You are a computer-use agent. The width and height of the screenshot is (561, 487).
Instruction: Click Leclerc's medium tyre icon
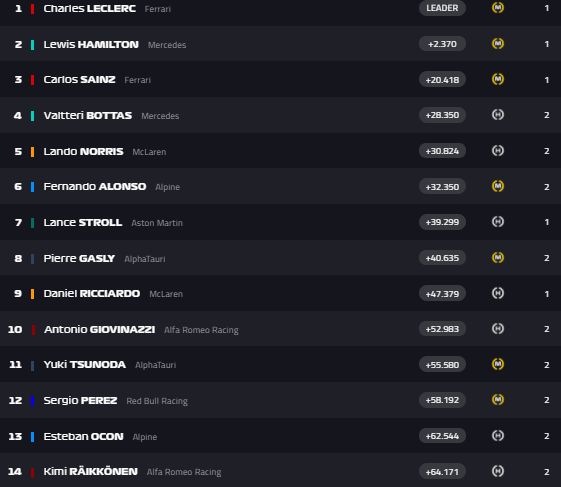tap(498, 8)
